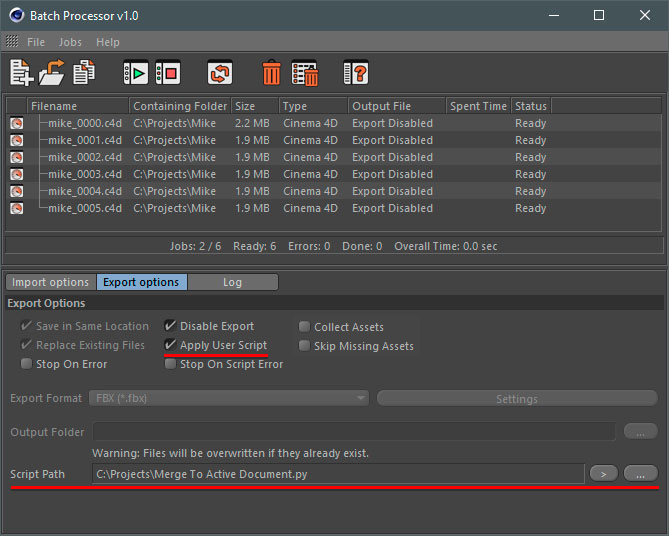The width and height of the screenshot is (669, 536).
Task: Close the Batch Processor window
Action: click(645, 15)
